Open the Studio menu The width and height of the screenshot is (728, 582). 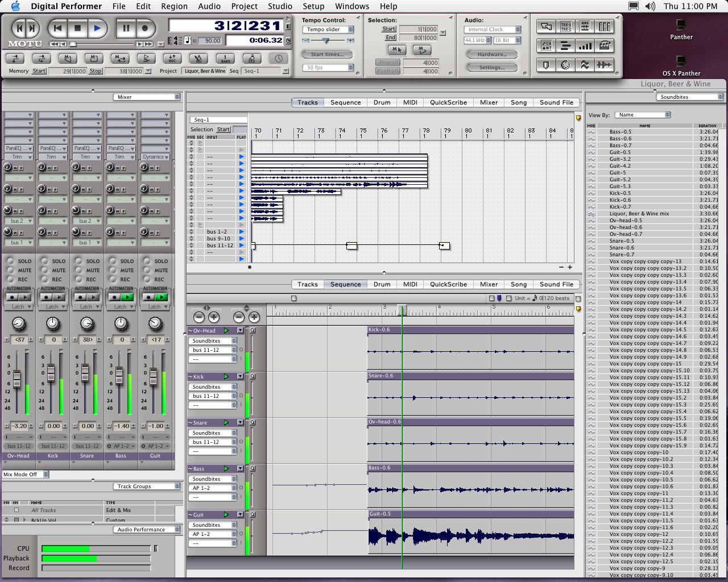[x=280, y=6]
